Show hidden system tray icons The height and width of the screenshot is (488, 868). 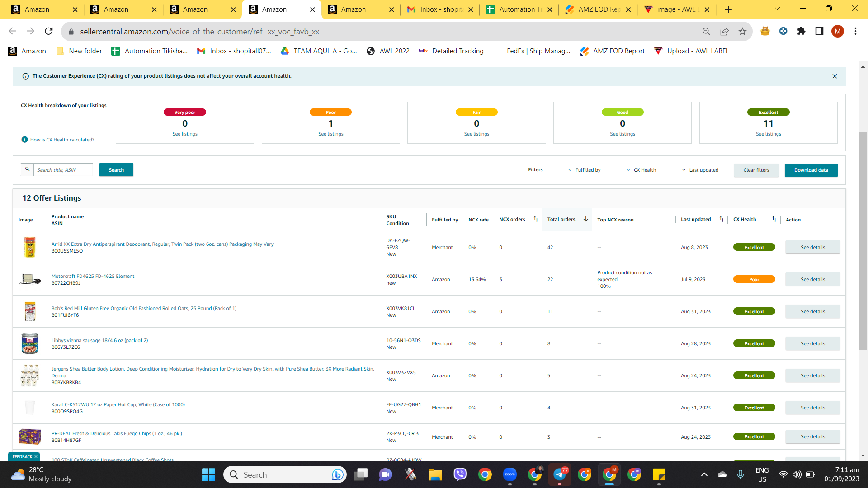(704, 474)
